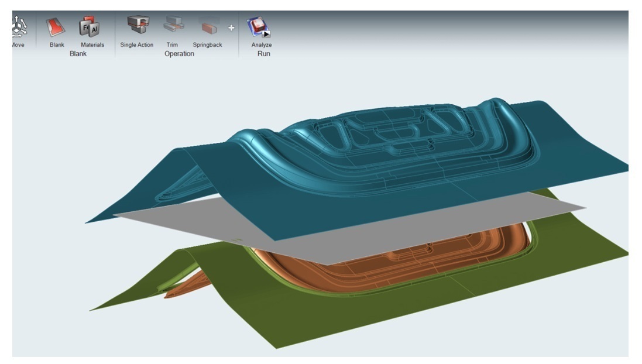This screenshot has width=642, height=364.
Task: Select the Move tool icon
Action: coord(18,26)
